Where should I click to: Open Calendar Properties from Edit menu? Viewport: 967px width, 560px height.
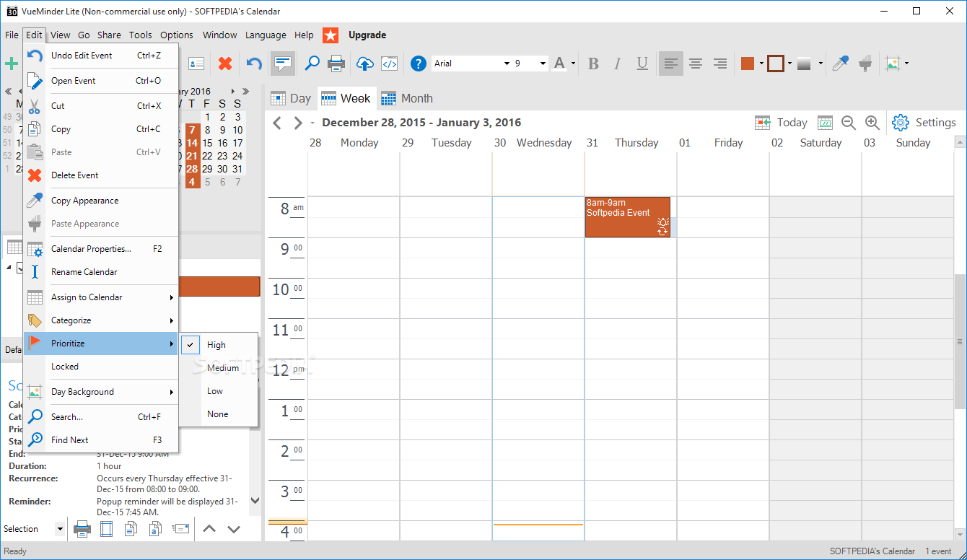101,249
